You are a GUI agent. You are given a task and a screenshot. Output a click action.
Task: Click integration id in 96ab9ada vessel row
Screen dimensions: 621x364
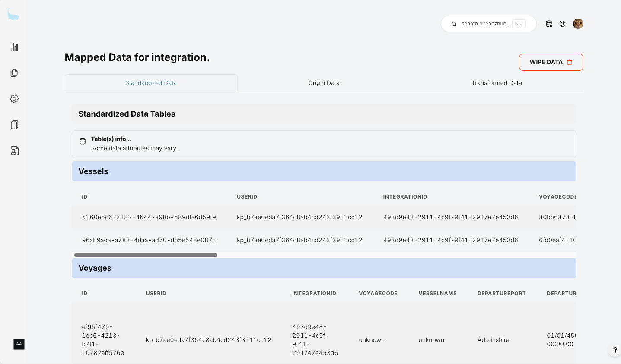[450, 240]
